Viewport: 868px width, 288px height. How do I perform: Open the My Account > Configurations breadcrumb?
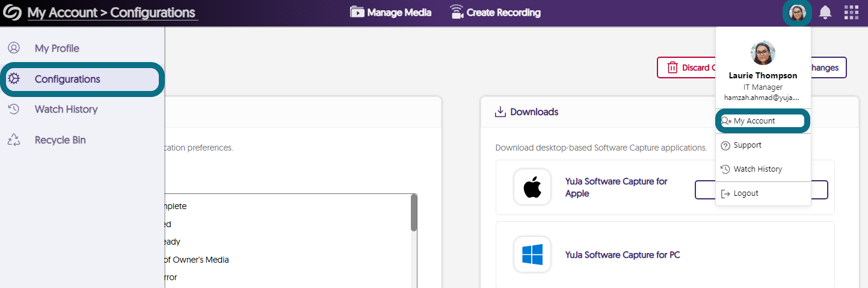pos(111,13)
